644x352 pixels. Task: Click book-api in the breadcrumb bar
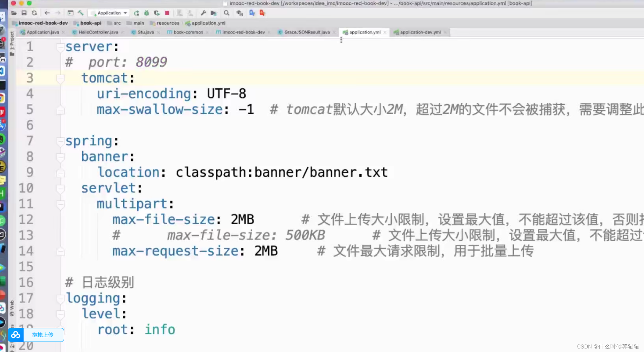(x=90, y=23)
